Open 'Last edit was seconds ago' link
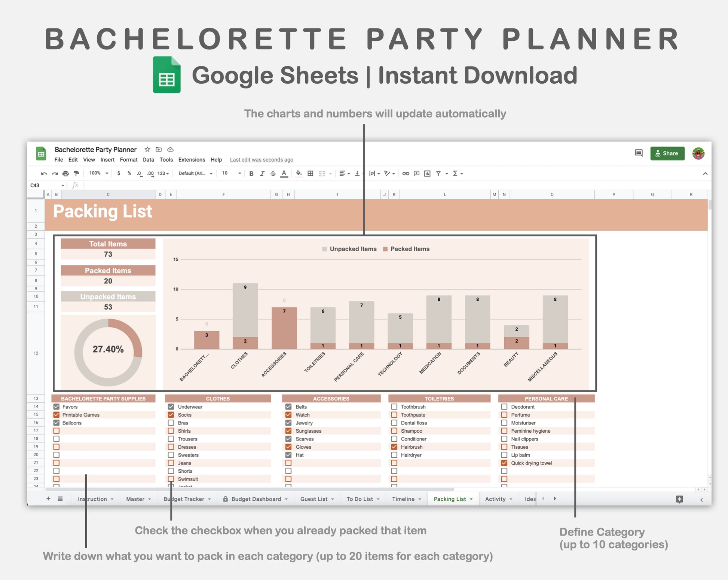 (261, 160)
